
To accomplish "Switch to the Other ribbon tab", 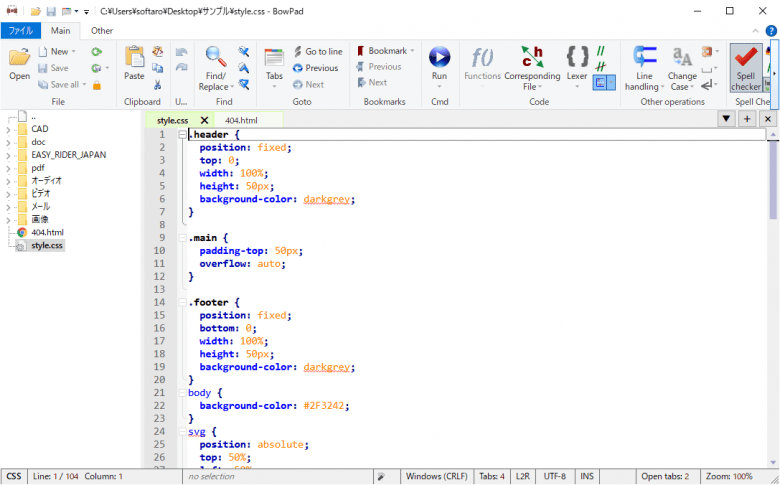I will pyautogui.click(x=102, y=31).
